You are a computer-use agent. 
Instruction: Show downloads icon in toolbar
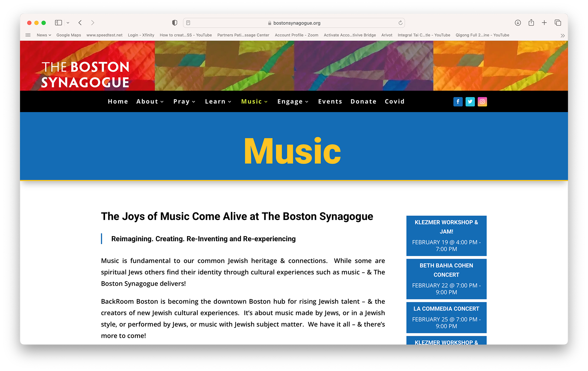(518, 23)
